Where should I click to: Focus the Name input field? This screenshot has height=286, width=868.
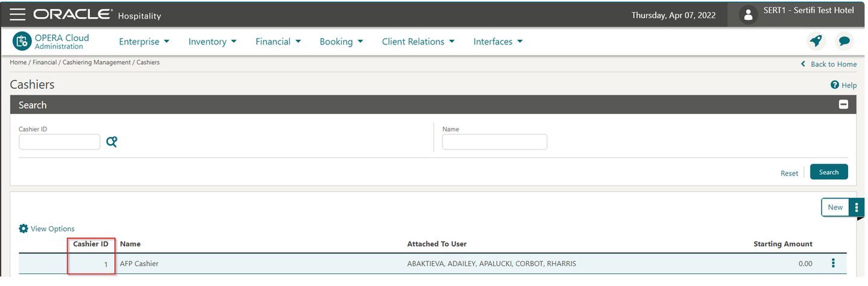pyautogui.click(x=495, y=142)
